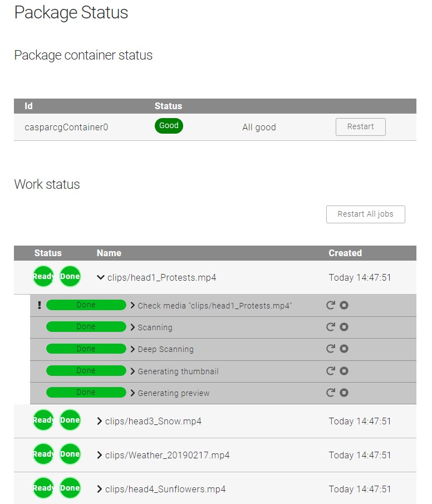Click the Package container status heading
432x504 pixels.
pyautogui.click(x=84, y=55)
